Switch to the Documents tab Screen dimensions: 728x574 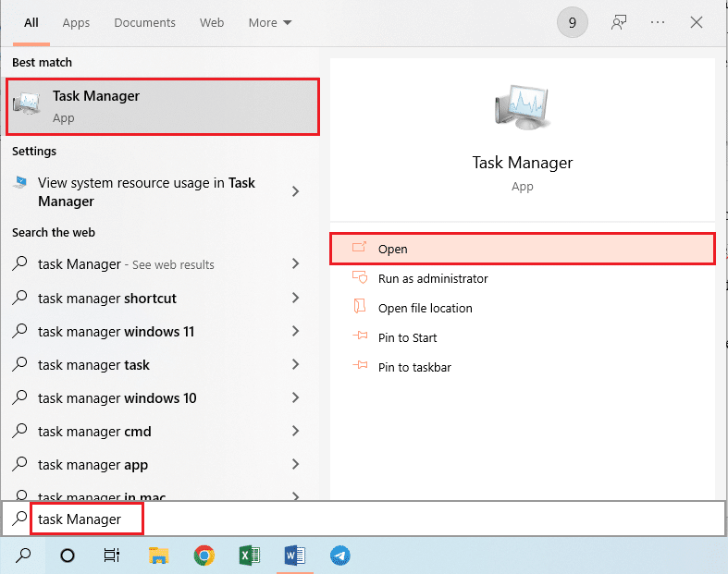tap(144, 23)
